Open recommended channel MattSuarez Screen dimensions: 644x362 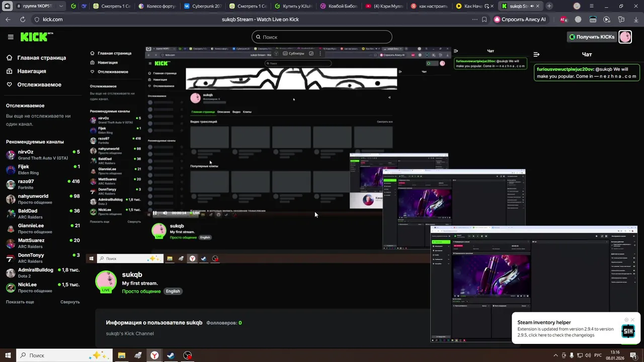[43, 243]
